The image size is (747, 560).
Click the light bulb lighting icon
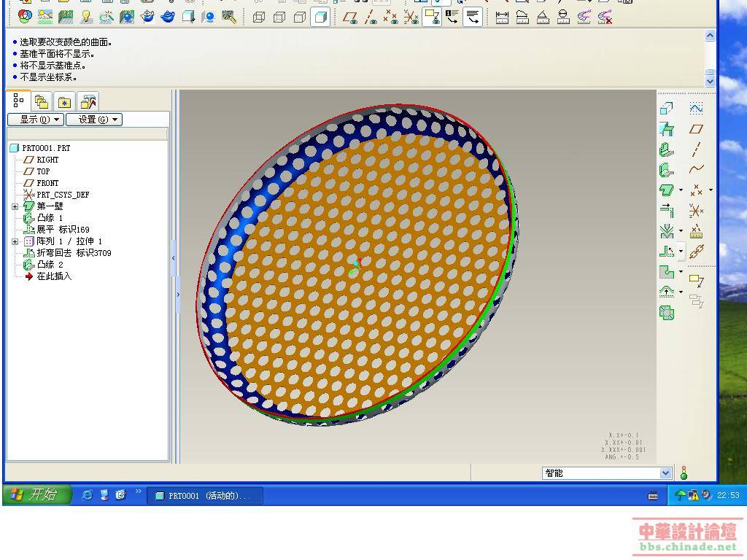[86, 17]
